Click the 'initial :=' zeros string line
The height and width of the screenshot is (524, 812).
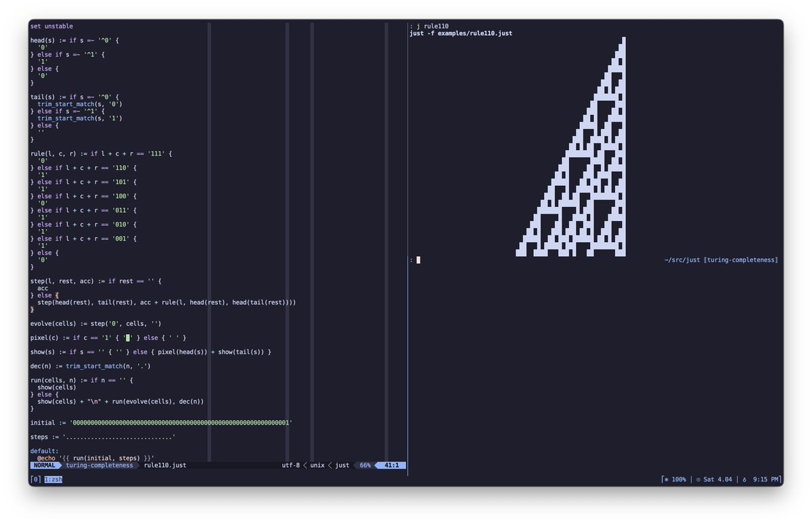click(161, 423)
